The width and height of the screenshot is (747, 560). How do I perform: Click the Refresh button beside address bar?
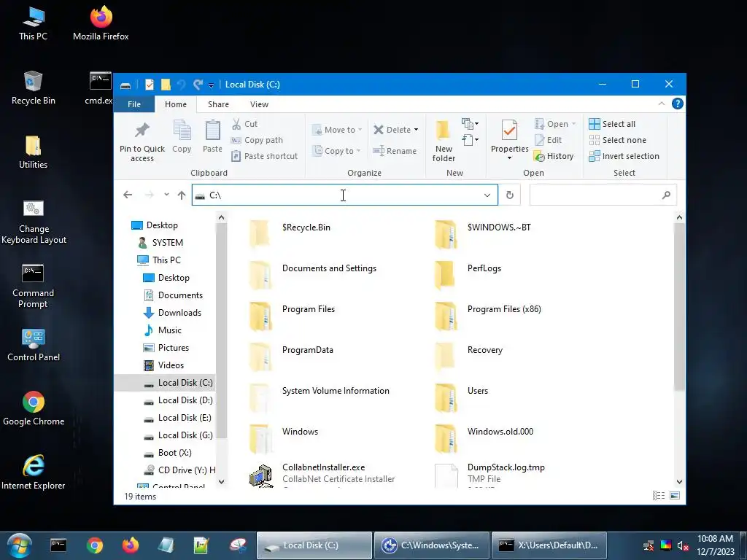coord(510,195)
